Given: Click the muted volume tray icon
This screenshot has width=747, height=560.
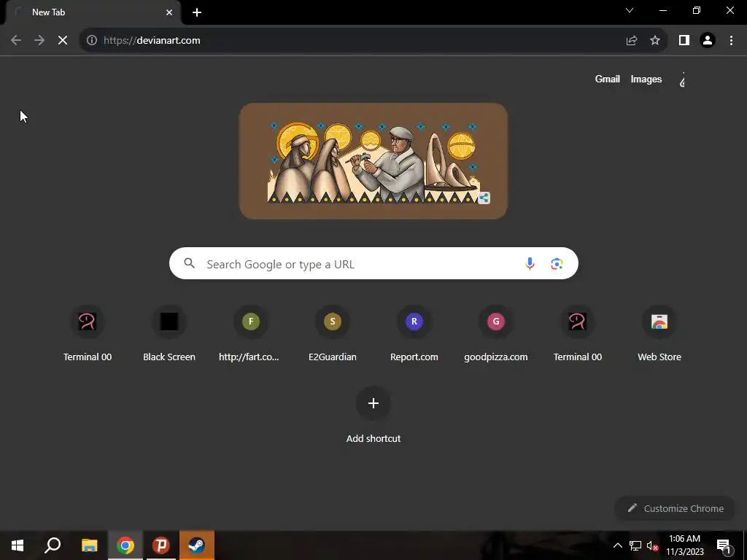Looking at the screenshot, I should coord(652,545).
